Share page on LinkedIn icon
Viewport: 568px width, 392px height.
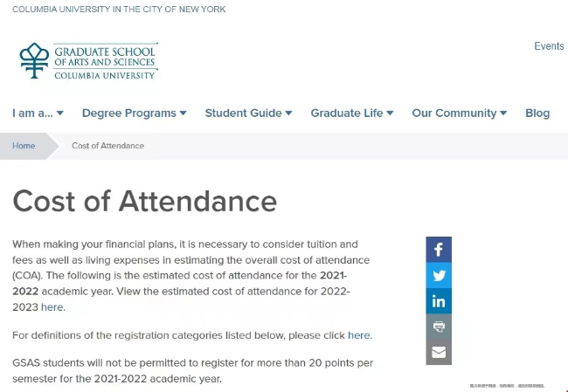(439, 301)
